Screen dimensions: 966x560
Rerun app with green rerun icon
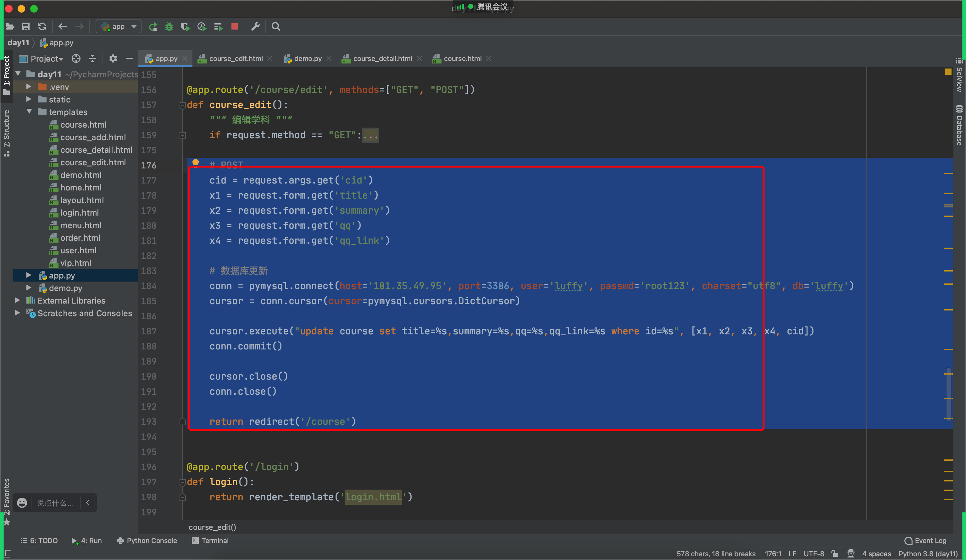(153, 26)
